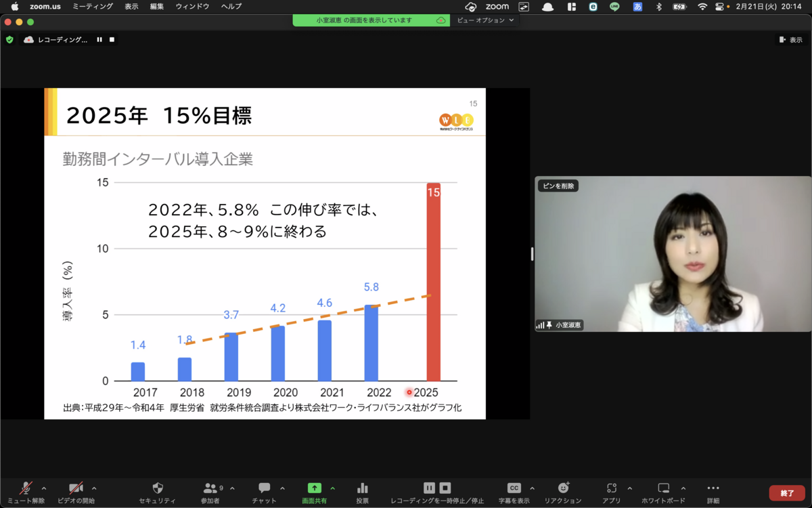Click the cloud icon beside レコーディング label
This screenshot has height=508, width=812.
[x=28, y=40]
